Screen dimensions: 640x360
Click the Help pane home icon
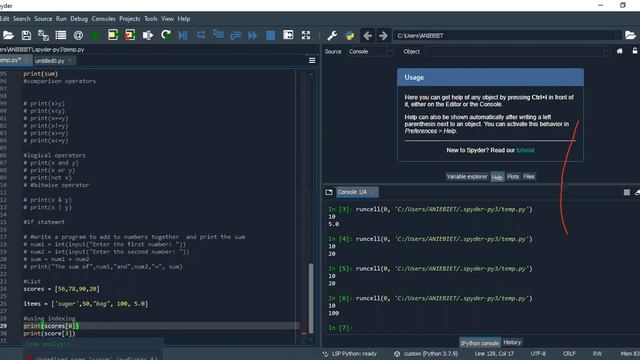[620, 51]
